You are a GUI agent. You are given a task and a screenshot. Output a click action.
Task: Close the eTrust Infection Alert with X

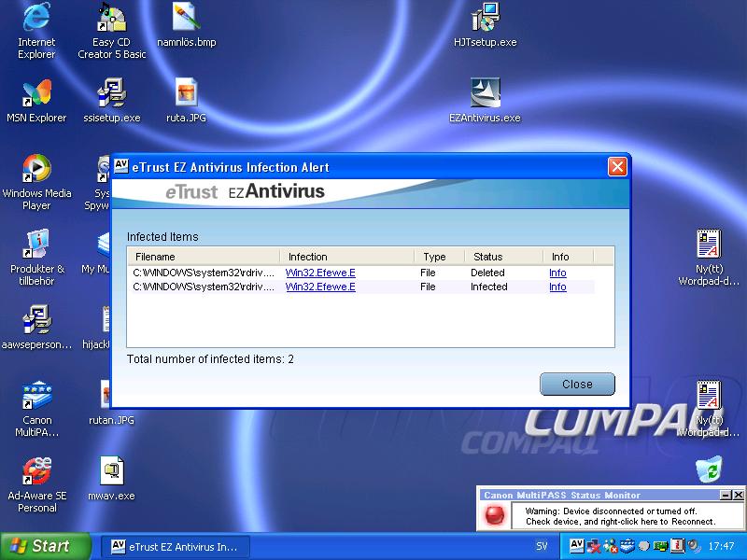pos(617,167)
